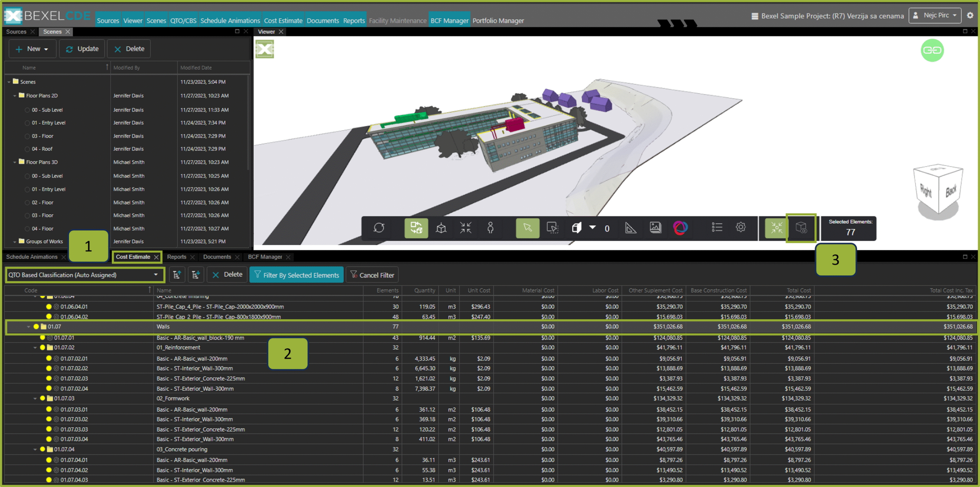
Task: Open the measurement ruler tool
Action: [x=630, y=228]
